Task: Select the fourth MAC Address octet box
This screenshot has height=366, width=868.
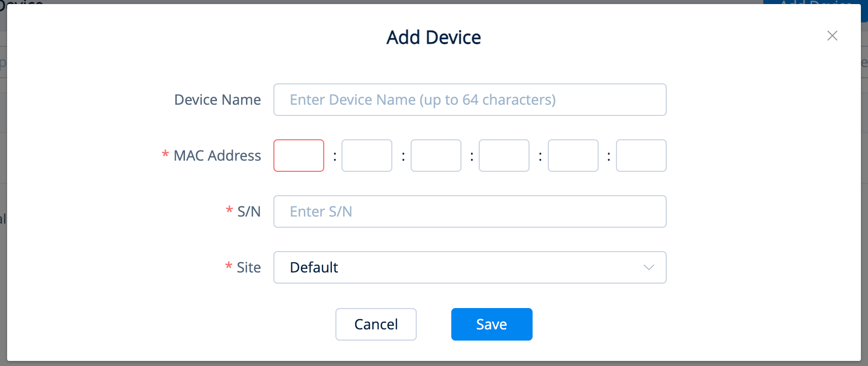Action: [x=504, y=156]
